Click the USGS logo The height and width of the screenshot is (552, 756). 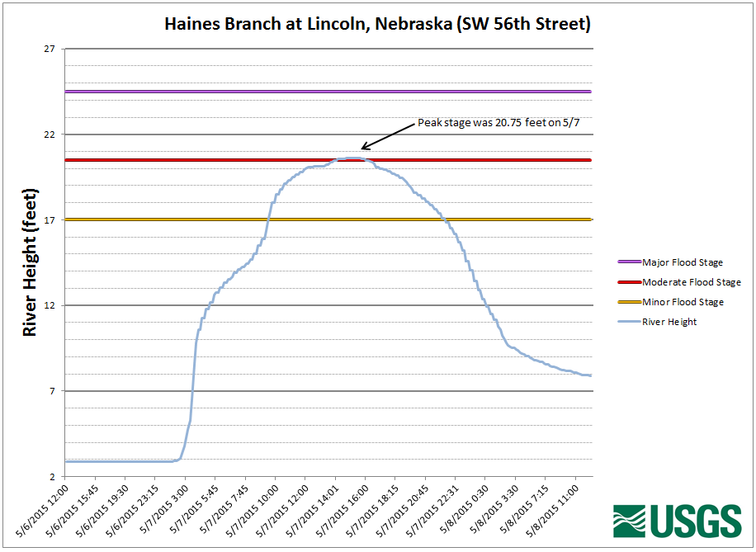pyautogui.click(x=678, y=521)
